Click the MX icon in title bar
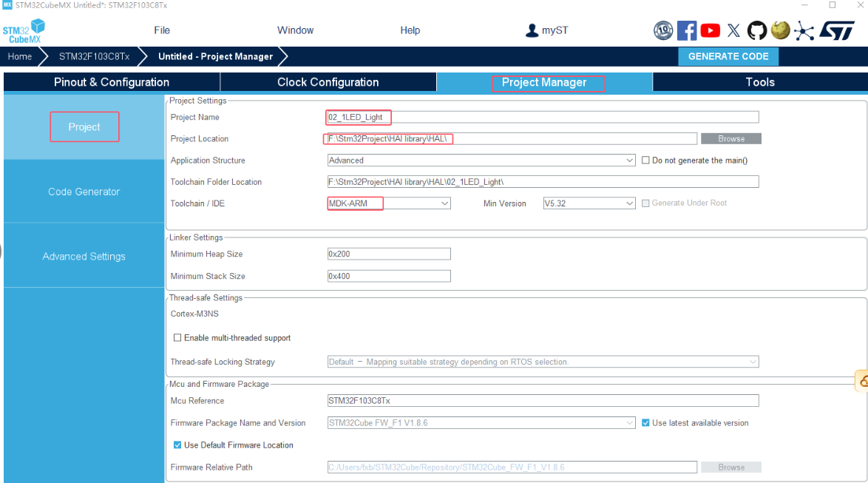Image resolution: width=868 pixels, height=483 pixels. point(7,5)
